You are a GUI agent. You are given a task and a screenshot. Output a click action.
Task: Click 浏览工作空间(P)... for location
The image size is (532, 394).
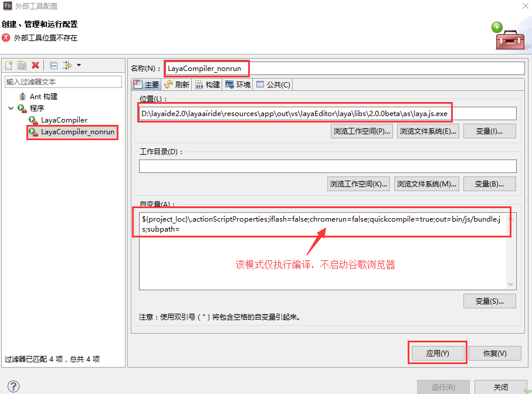point(362,131)
